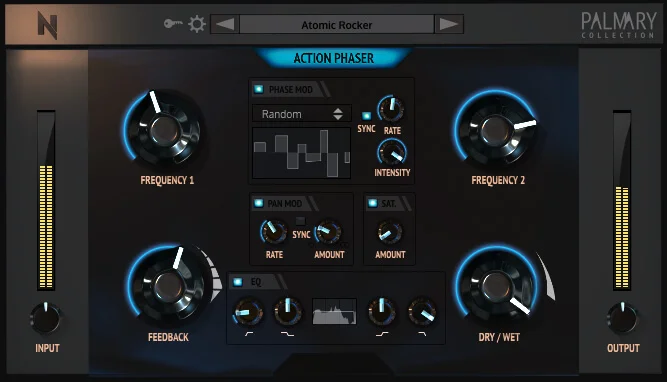Click the Action Phaser title banner
Image resolution: width=667 pixels, height=382 pixels.
tap(334, 58)
